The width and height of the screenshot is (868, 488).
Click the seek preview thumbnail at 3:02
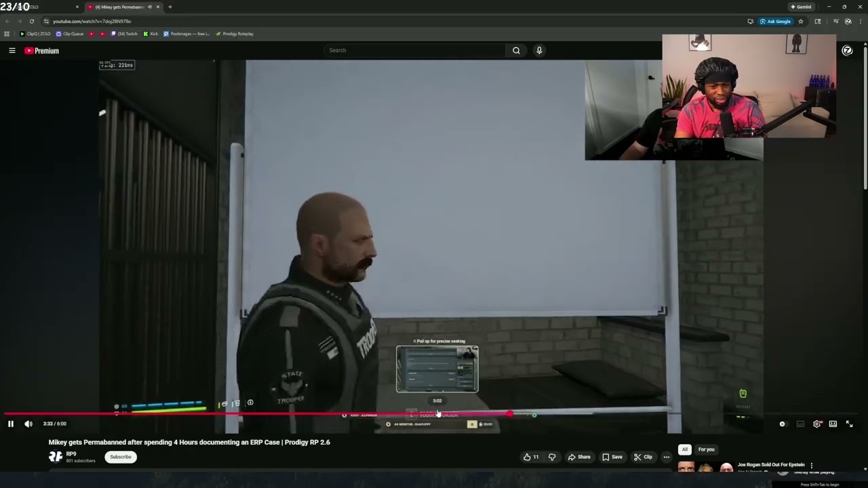437,369
